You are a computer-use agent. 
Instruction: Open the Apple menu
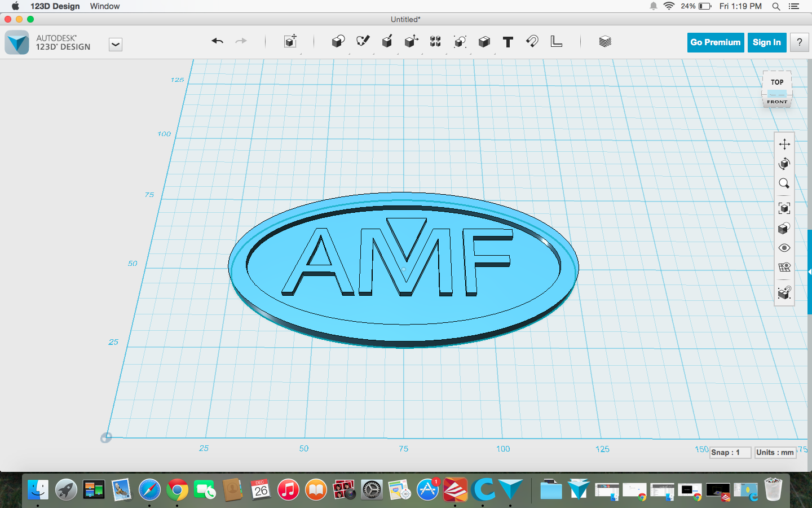pyautogui.click(x=15, y=6)
